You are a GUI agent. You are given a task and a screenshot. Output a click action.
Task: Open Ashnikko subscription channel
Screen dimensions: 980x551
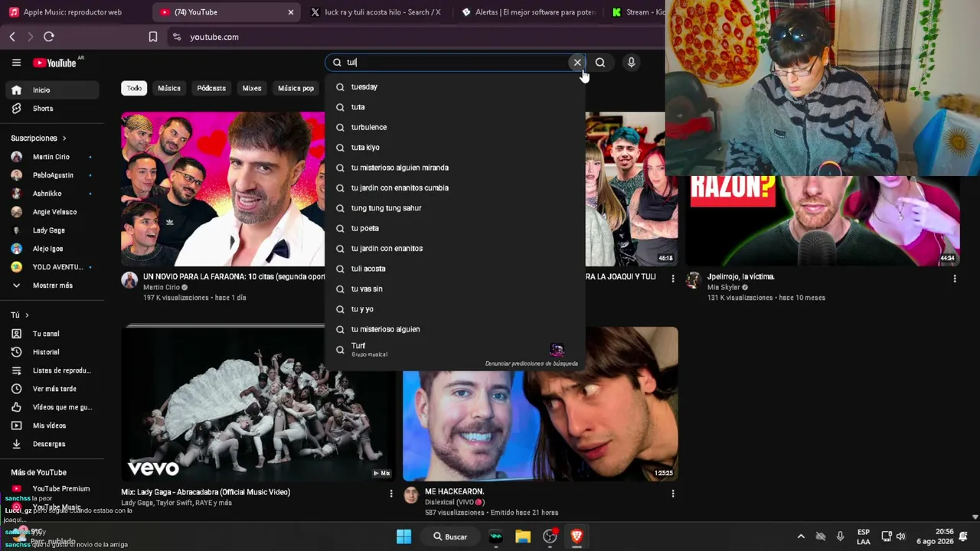tap(52, 194)
